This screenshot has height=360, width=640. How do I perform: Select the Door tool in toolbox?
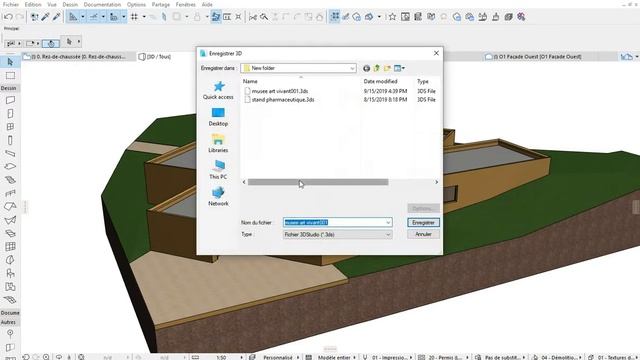(10, 113)
